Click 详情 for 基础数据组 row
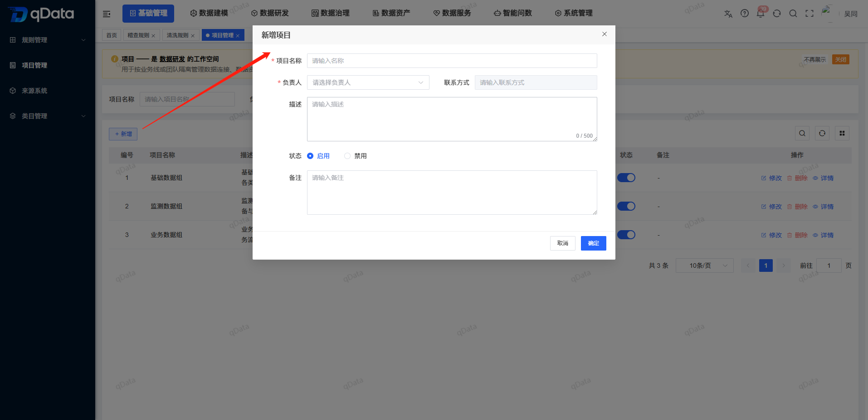 coord(823,178)
